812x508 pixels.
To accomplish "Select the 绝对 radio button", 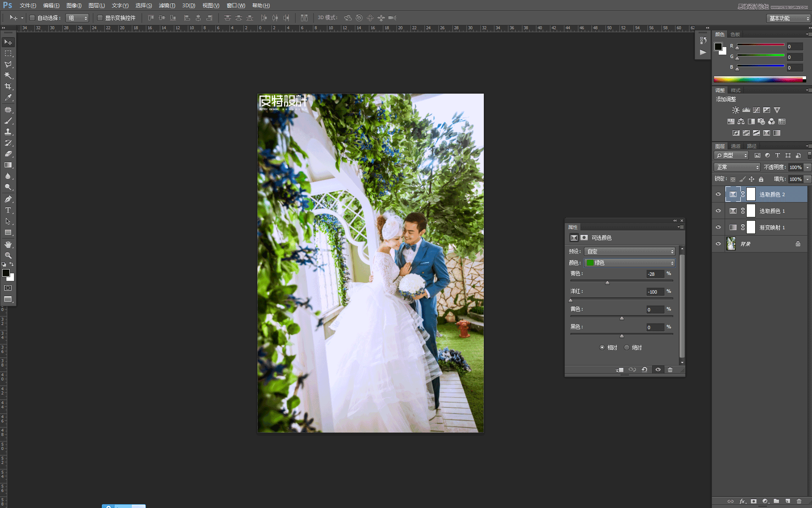I will [627, 347].
